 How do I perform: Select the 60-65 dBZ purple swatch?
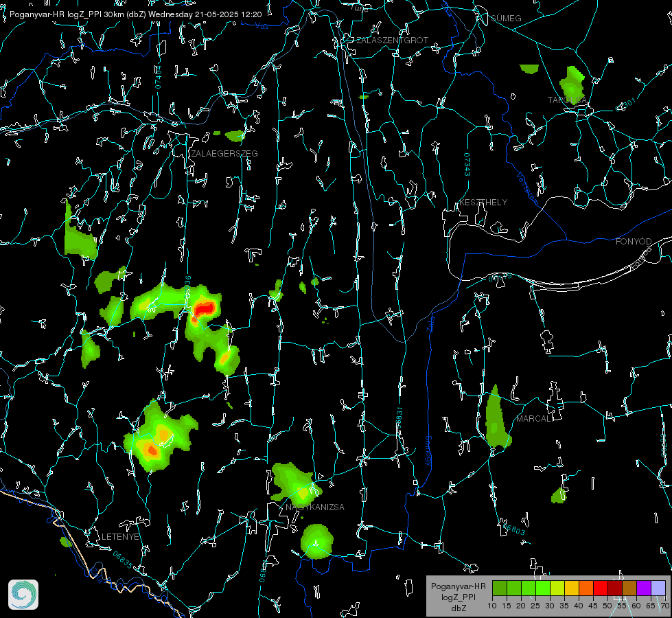[644, 588]
